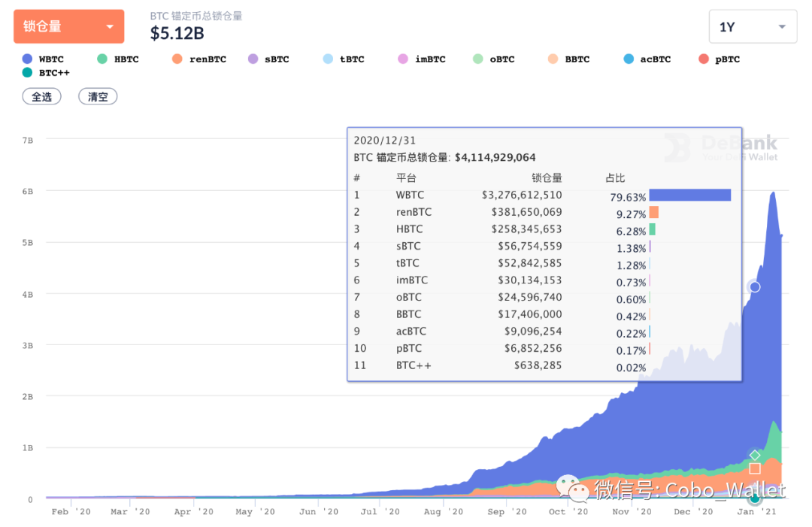Click the 全选 select-all button
812x527 pixels.
(x=41, y=96)
